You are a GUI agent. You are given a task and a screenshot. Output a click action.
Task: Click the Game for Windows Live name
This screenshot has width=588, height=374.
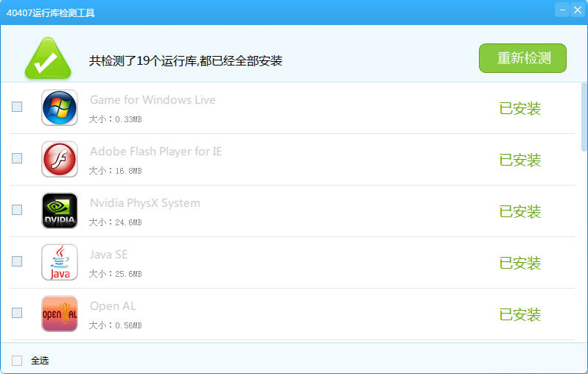[153, 99]
